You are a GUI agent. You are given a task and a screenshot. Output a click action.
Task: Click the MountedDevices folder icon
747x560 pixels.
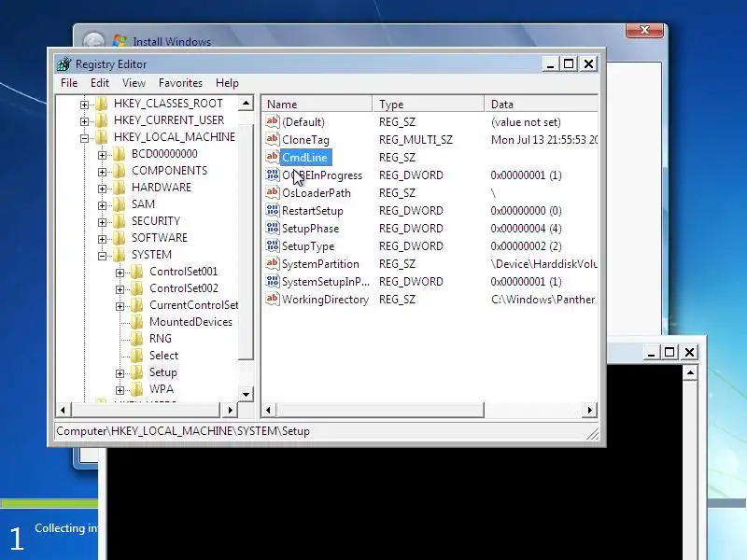(137, 322)
